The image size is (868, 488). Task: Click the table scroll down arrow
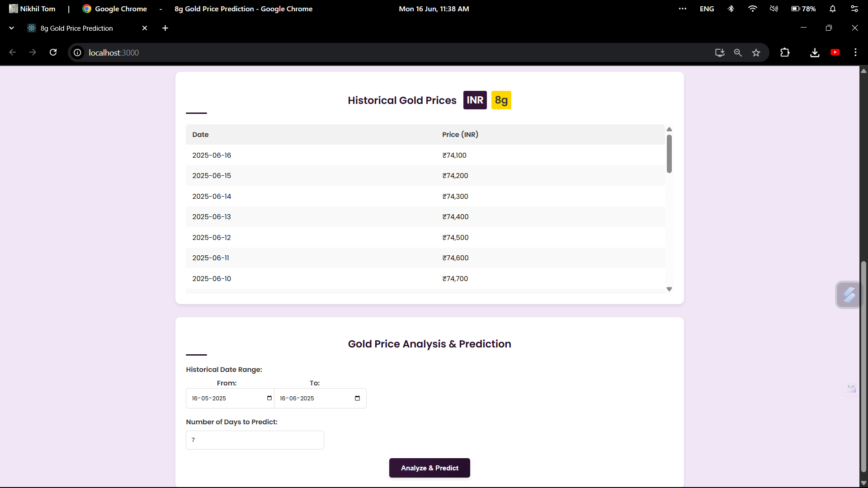pyautogui.click(x=669, y=289)
